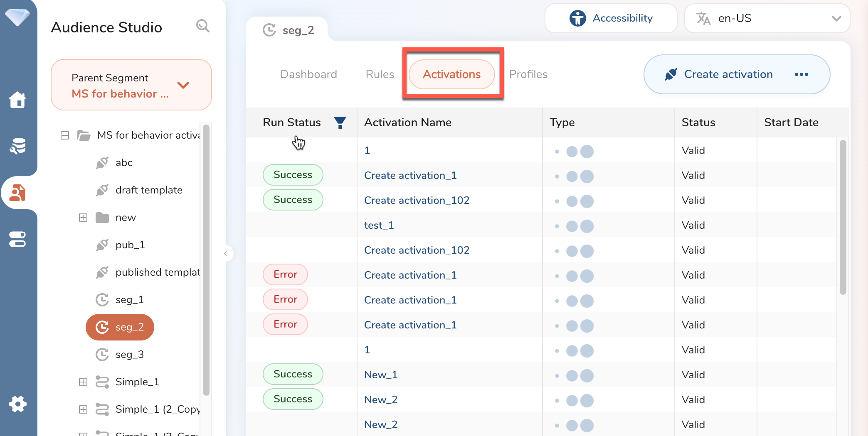868x436 pixels.
Task: Collapse the MS for behavior folder
Action: 65,135
